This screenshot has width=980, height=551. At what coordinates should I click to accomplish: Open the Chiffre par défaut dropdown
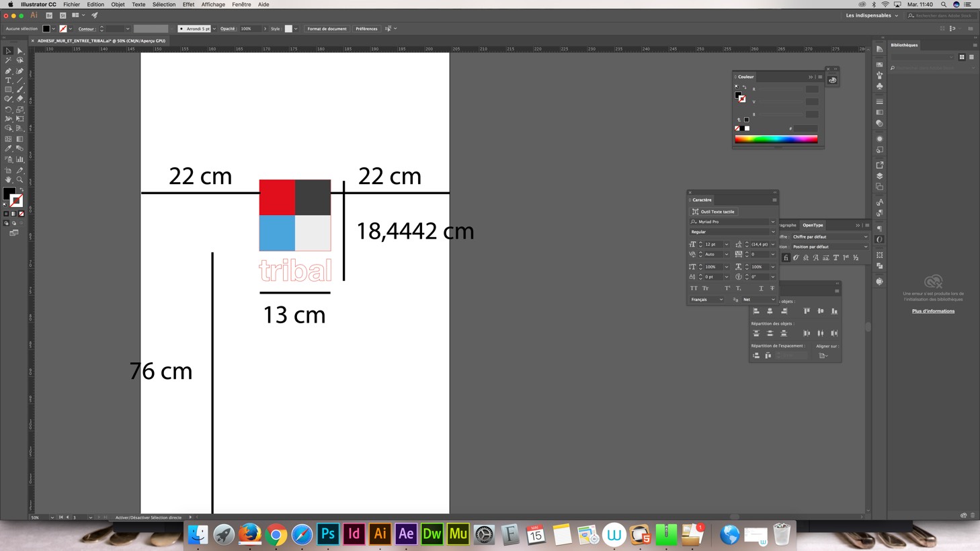pyautogui.click(x=829, y=237)
